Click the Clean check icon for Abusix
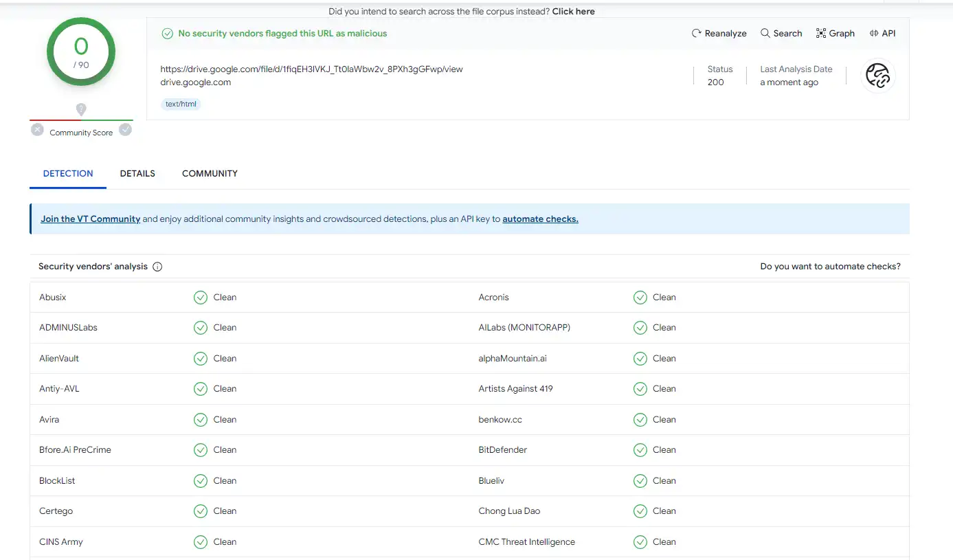The image size is (953, 560). point(200,298)
